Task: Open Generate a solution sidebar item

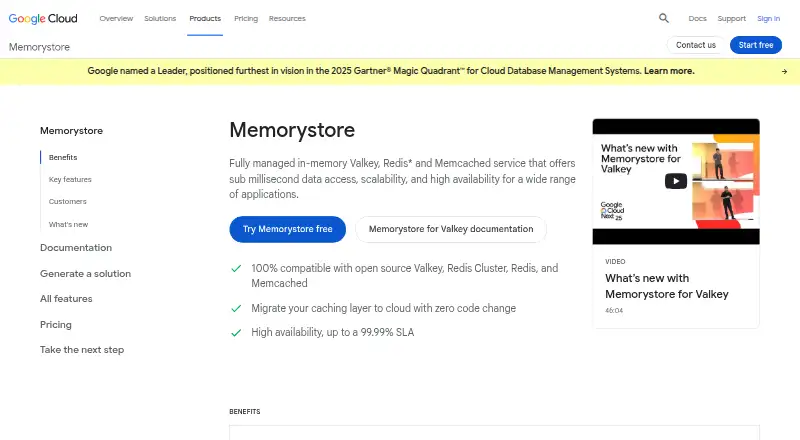Action: pos(86,274)
